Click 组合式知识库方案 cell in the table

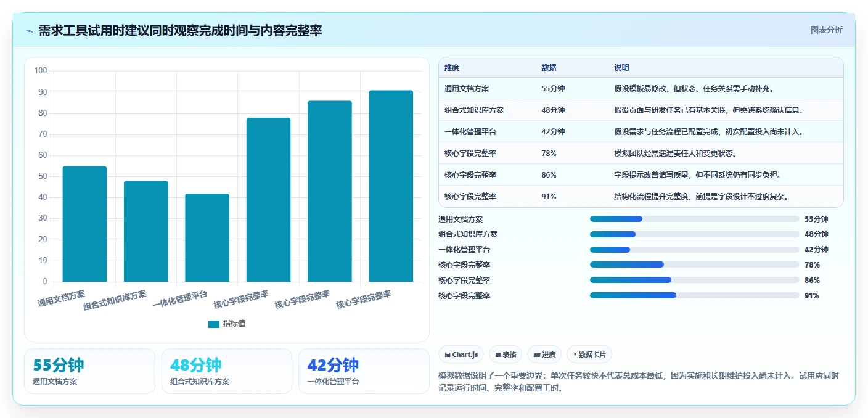pyautogui.click(x=474, y=110)
